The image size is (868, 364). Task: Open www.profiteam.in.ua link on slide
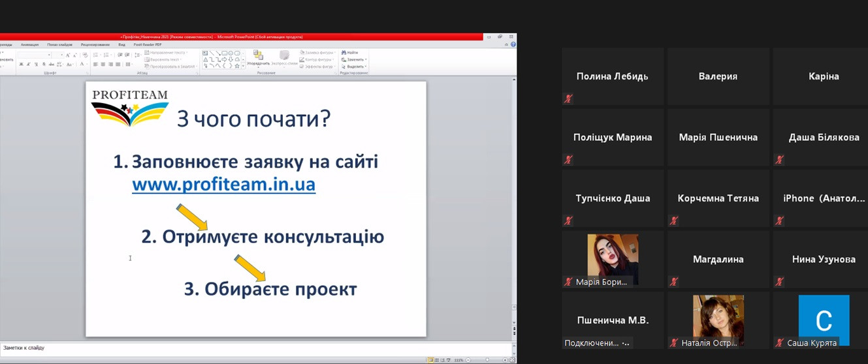[223, 185]
